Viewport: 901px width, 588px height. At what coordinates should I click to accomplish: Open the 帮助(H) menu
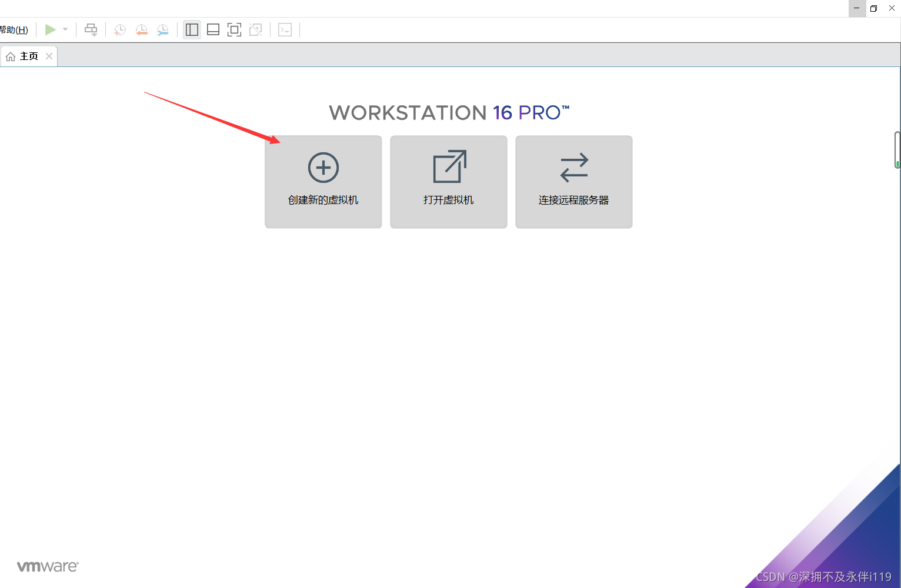coord(14,30)
